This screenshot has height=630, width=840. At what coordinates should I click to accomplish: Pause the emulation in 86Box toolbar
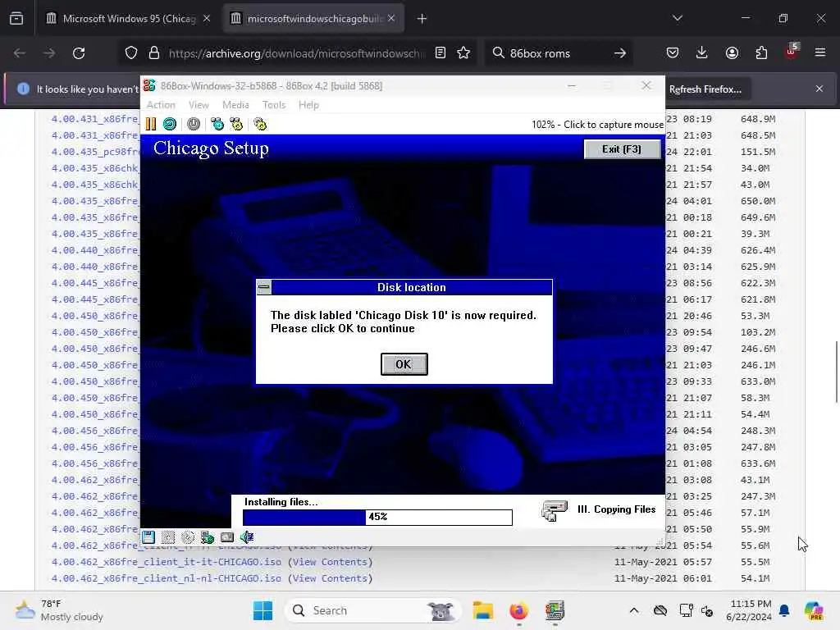[x=151, y=125]
